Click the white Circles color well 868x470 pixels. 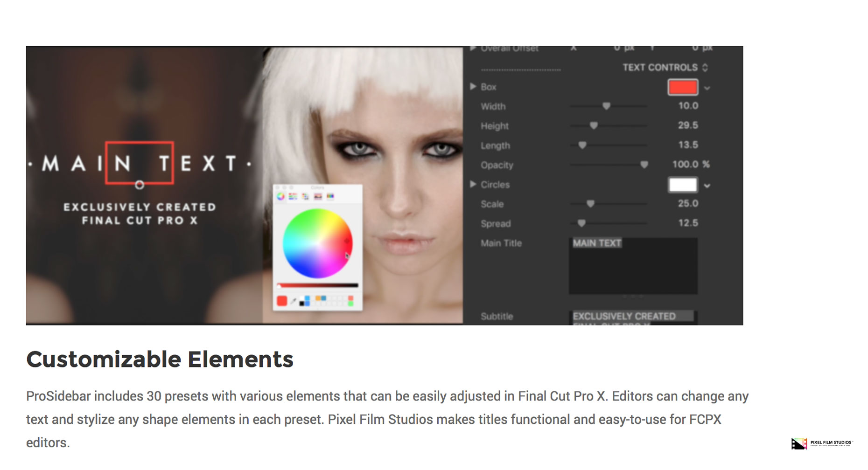[x=683, y=185]
